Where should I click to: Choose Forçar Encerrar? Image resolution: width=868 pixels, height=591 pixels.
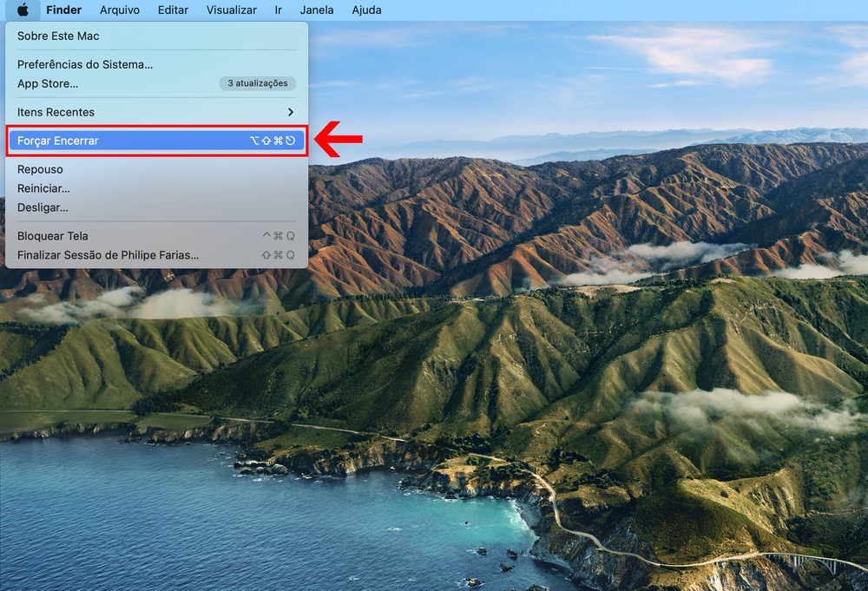156,141
